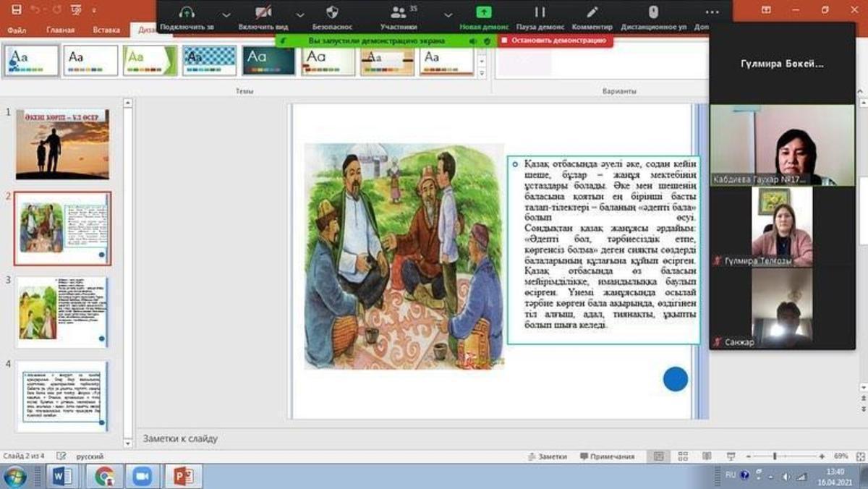This screenshot has width=868, height=489.
Task: Switch to the Вставка ribbon tab
Action: [106, 30]
